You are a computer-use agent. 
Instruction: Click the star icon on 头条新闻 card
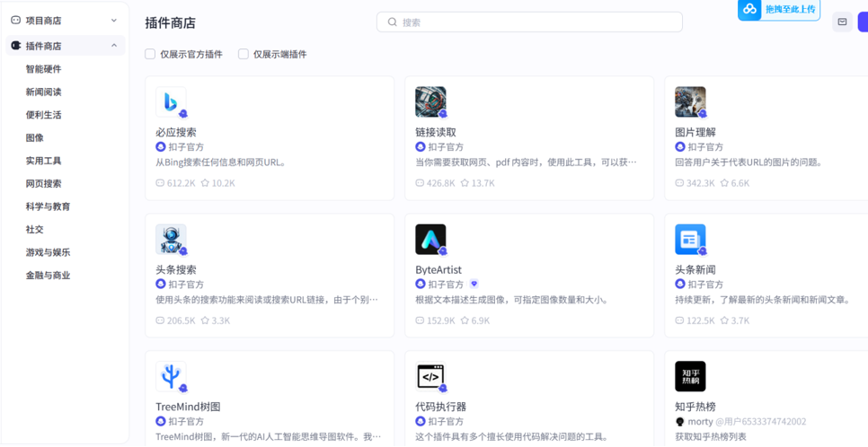pyautogui.click(x=724, y=320)
